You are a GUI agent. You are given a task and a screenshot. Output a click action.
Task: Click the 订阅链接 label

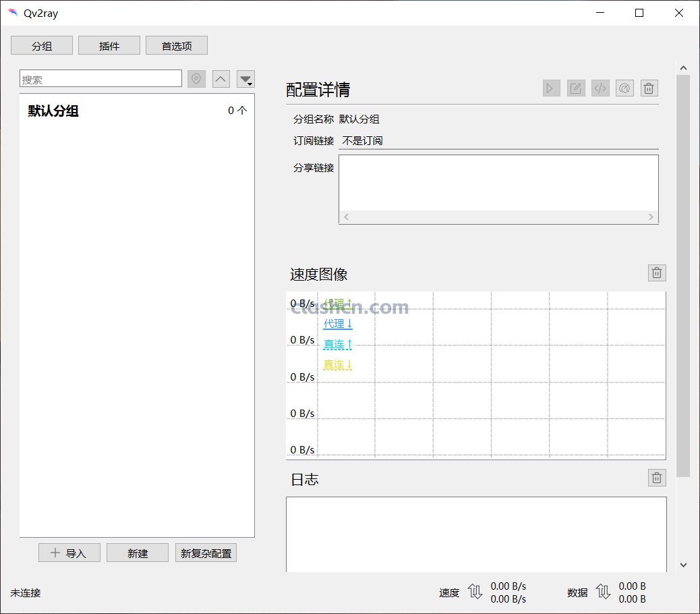point(314,140)
